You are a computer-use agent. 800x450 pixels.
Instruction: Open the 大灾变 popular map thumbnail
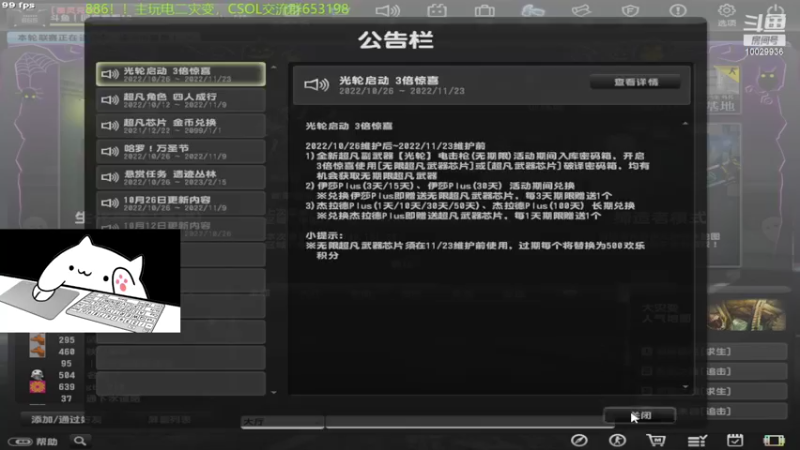pyautogui.click(x=747, y=315)
